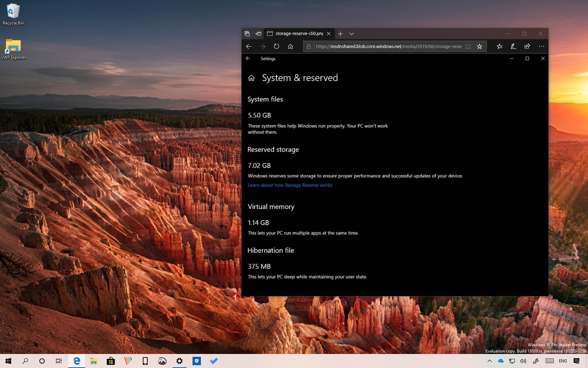Open the blue checkmark To-Do app
Viewport: 588px width, 368px height.
pos(213,361)
